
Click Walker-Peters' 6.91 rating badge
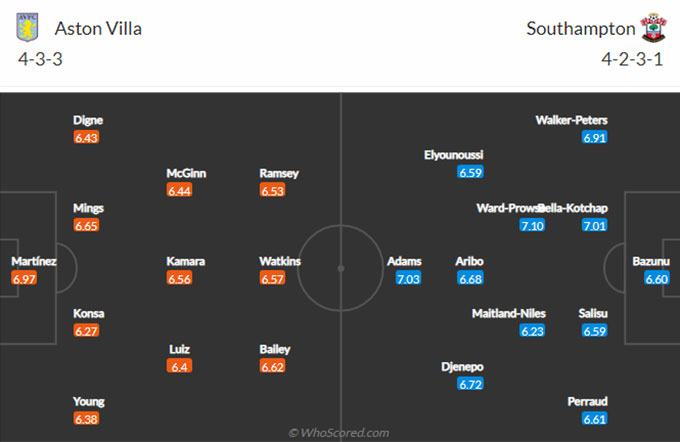tap(595, 138)
